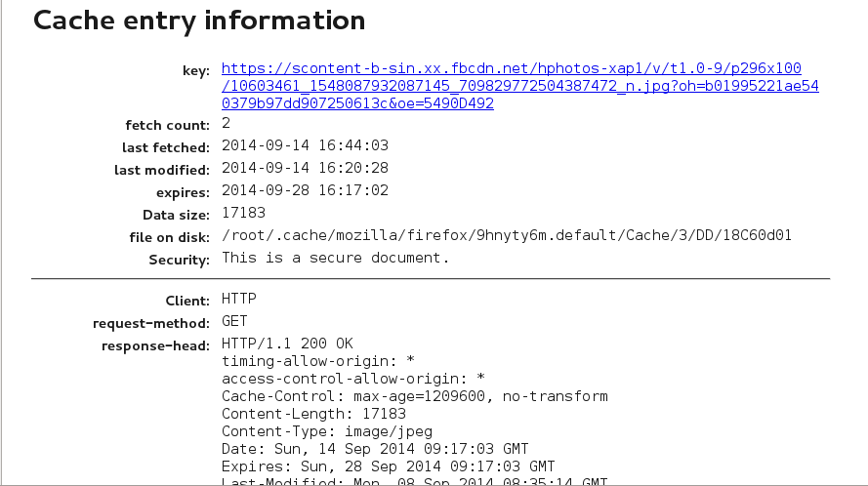Image resolution: width=868 pixels, height=486 pixels.
Task: Click the Cache entry information heading
Action: point(199,21)
